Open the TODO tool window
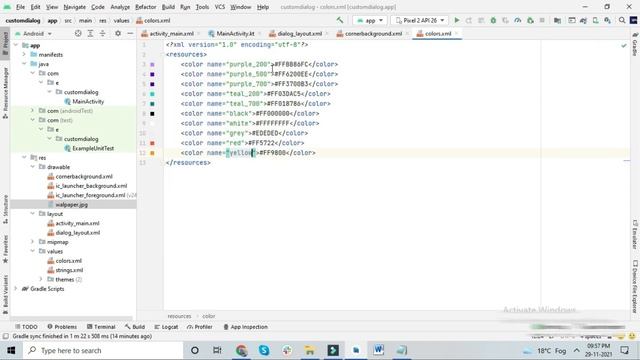 coord(26,327)
